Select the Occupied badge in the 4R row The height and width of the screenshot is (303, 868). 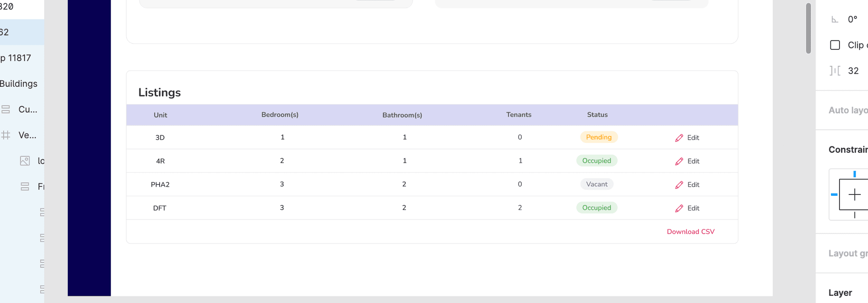(x=597, y=161)
